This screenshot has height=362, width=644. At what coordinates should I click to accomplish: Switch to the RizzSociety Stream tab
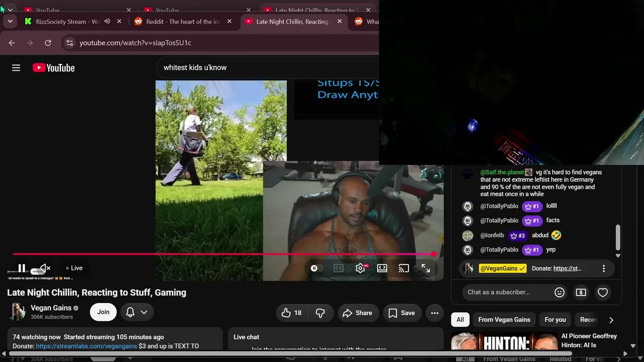[68, 22]
